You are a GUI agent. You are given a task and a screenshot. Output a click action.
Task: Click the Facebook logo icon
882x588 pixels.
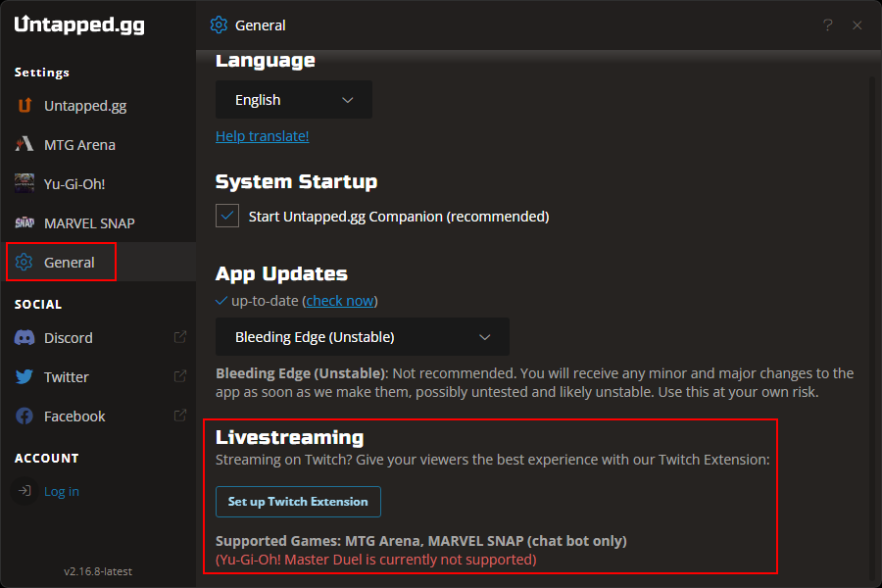tap(24, 416)
